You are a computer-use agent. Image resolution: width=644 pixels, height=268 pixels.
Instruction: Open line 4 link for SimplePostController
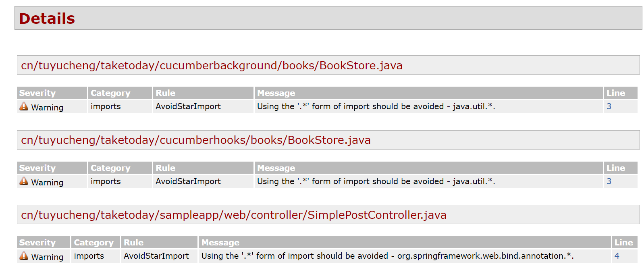pyautogui.click(x=617, y=256)
